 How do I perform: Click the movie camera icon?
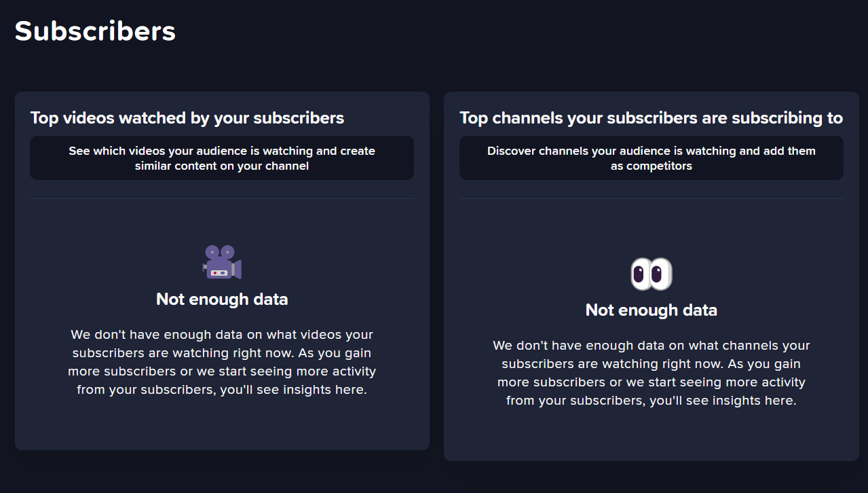[222, 262]
